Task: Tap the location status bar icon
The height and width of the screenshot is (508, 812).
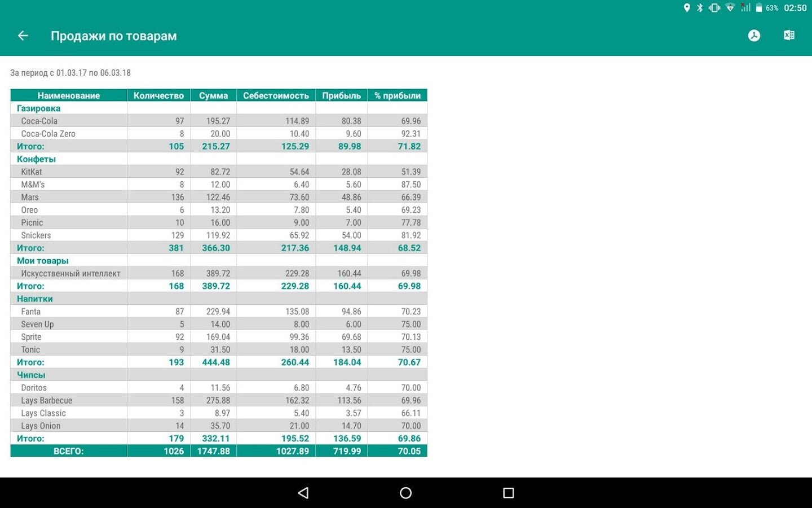Action: [687, 8]
